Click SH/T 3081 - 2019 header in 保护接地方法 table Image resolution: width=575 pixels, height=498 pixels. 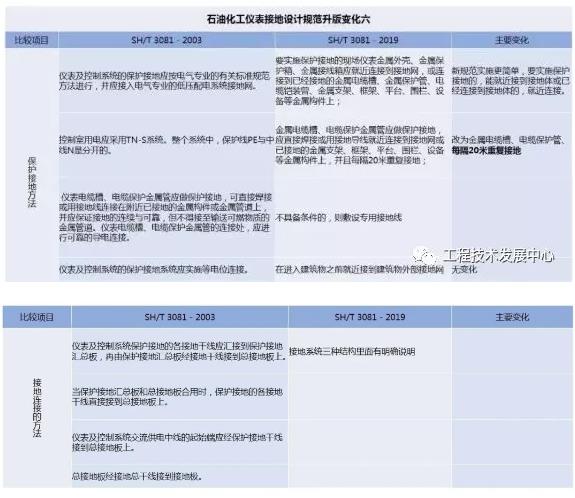tap(363, 40)
